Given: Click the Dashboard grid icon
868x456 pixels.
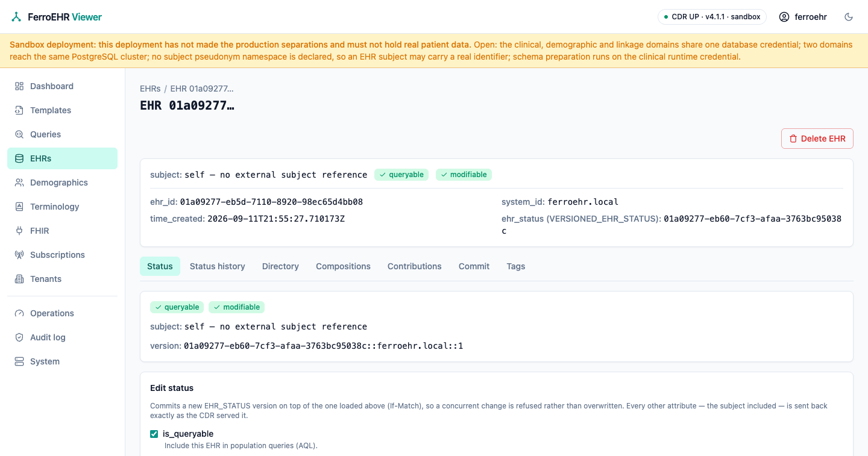Looking at the screenshot, I should 19,86.
